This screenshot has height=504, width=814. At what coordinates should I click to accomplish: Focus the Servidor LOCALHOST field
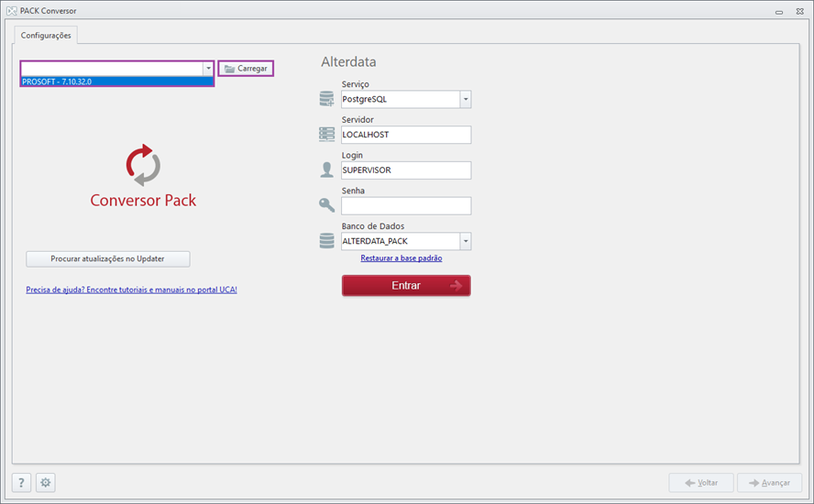[x=406, y=135]
